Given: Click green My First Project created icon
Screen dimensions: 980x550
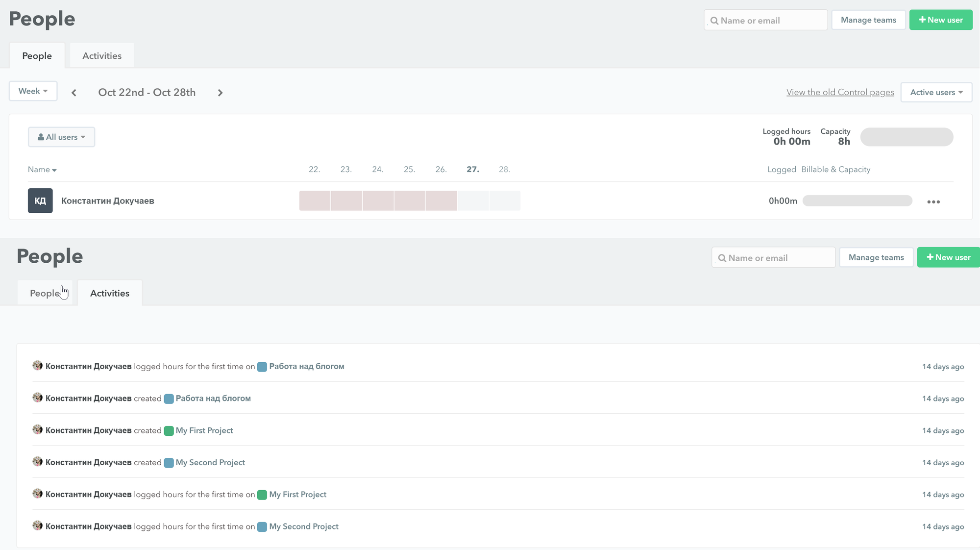Looking at the screenshot, I should [x=169, y=431].
